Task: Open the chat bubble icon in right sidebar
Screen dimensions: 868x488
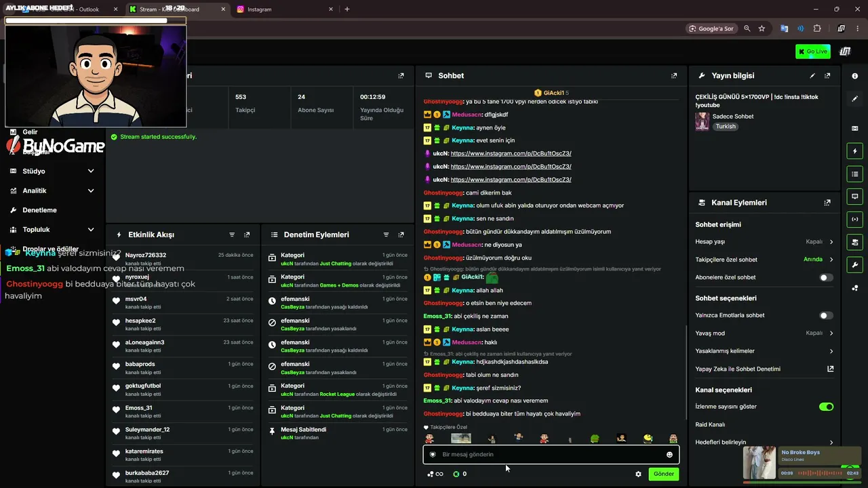Action: click(x=854, y=197)
